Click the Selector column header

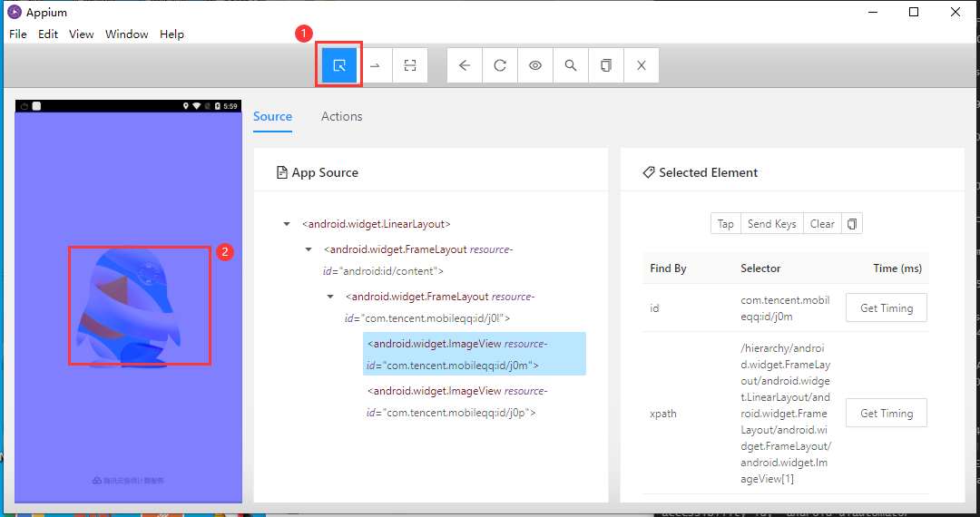click(x=760, y=268)
